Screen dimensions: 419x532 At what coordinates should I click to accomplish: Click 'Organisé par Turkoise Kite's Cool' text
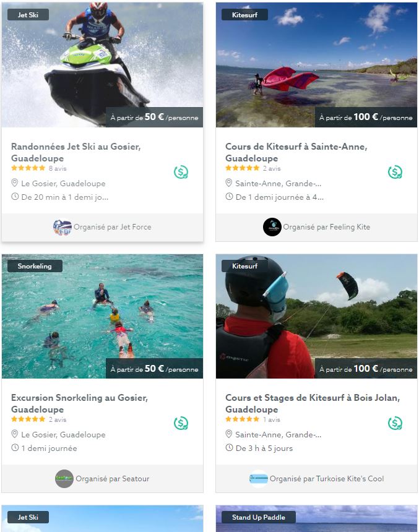pyautogui.click(x=327, y=479)
